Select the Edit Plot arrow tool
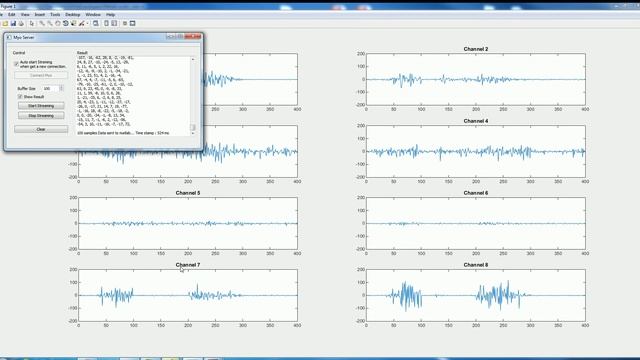 coord(32,24)
